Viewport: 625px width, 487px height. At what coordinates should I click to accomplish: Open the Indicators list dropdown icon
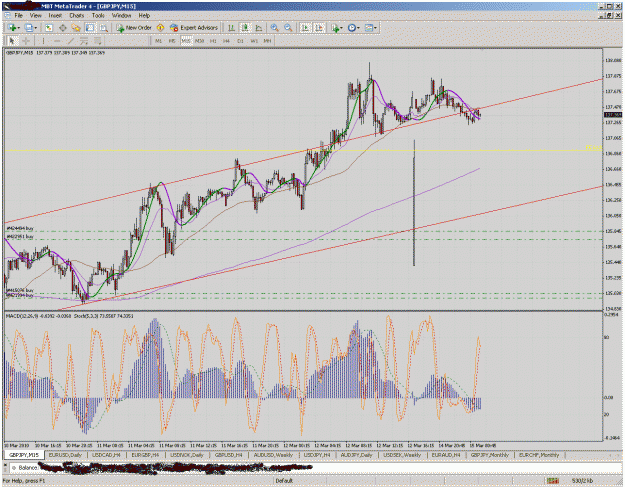pyautogui.click(x=336, y=27)
